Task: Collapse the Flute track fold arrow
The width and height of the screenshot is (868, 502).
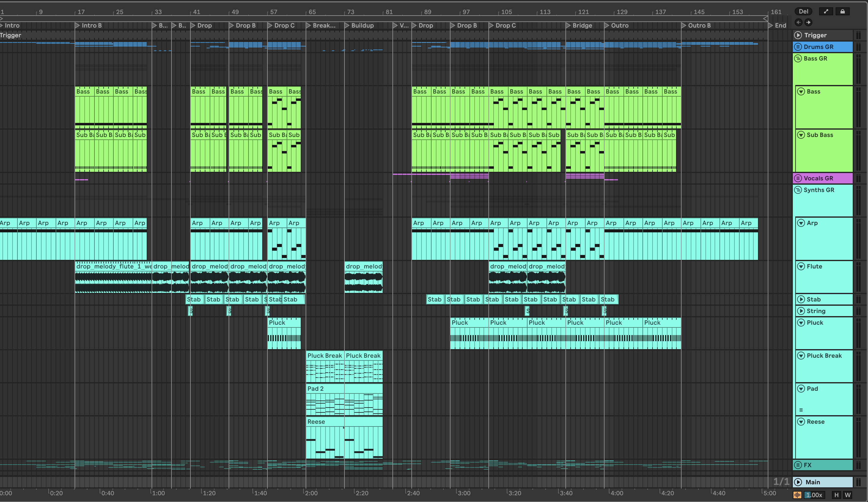Action: (801, 267)
